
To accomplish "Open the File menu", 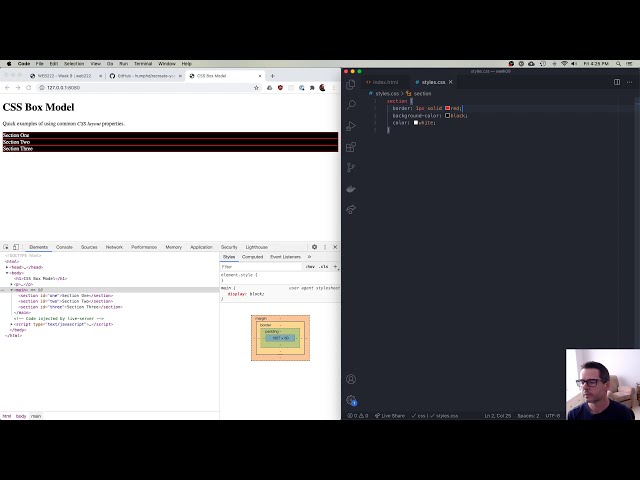I will [x=40, y=64].
